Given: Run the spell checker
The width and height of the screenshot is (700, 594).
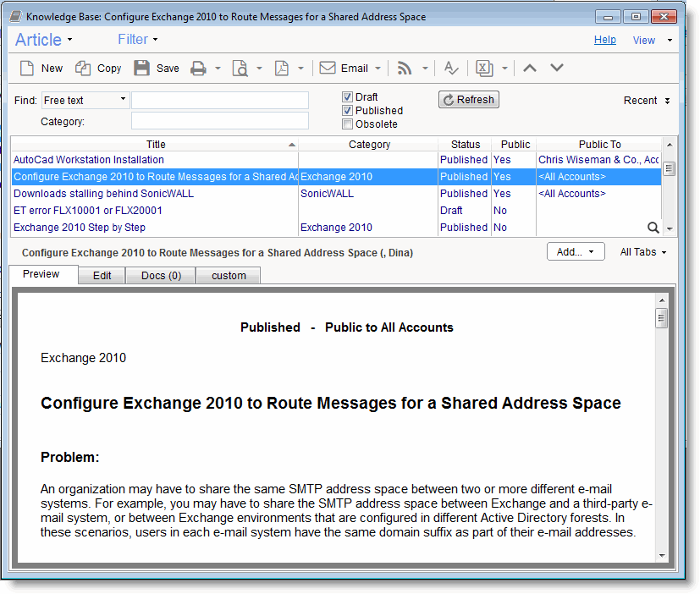Looking at the screenshot, I should [450, 68].
